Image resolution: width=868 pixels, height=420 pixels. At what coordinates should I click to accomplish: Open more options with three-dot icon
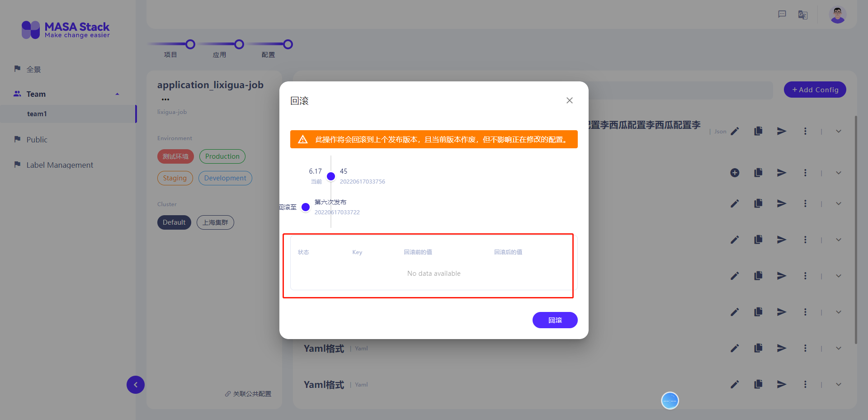pos(805,131)
